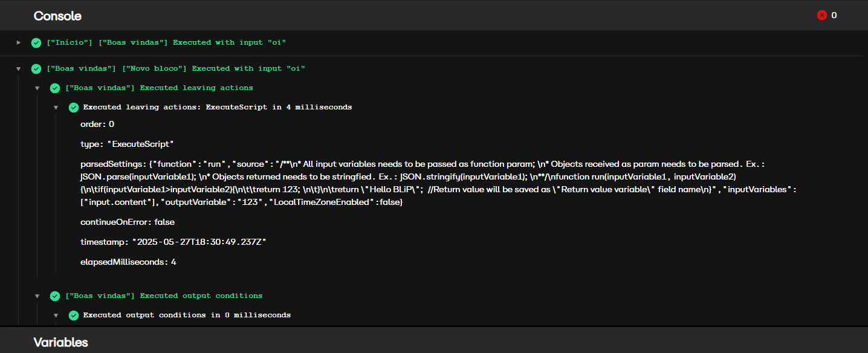Collapse Boas vindas Executed output conditions group
Screen dimensions: 868x353
click(37, 296)
